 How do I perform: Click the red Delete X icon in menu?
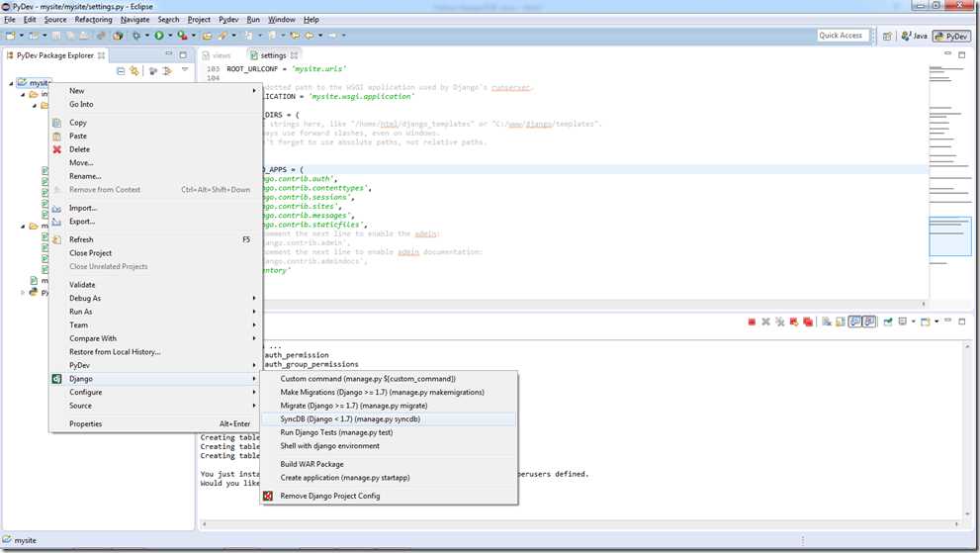(57, 149)
